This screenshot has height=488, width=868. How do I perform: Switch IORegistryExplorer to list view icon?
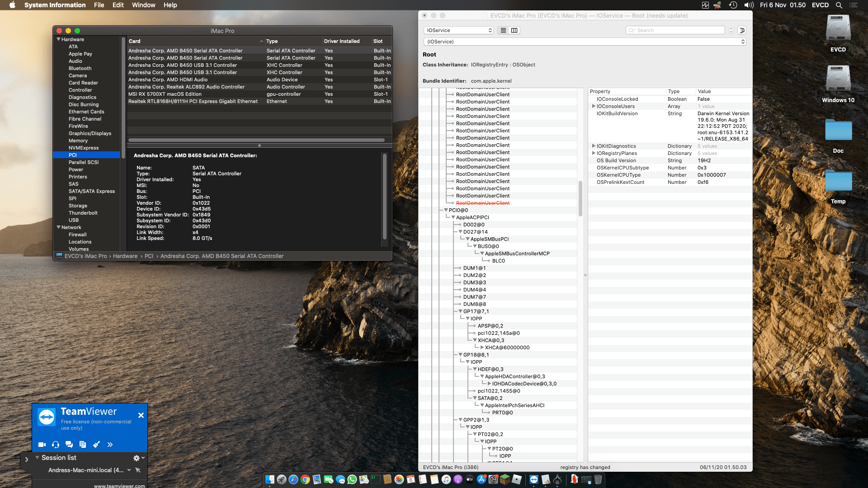click(503, 30)
